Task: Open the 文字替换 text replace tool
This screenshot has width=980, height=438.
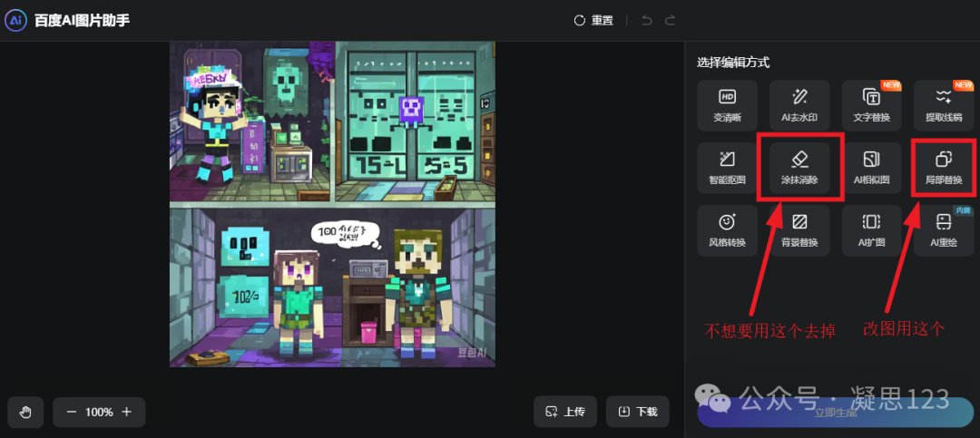Action: tap(871, 105)
